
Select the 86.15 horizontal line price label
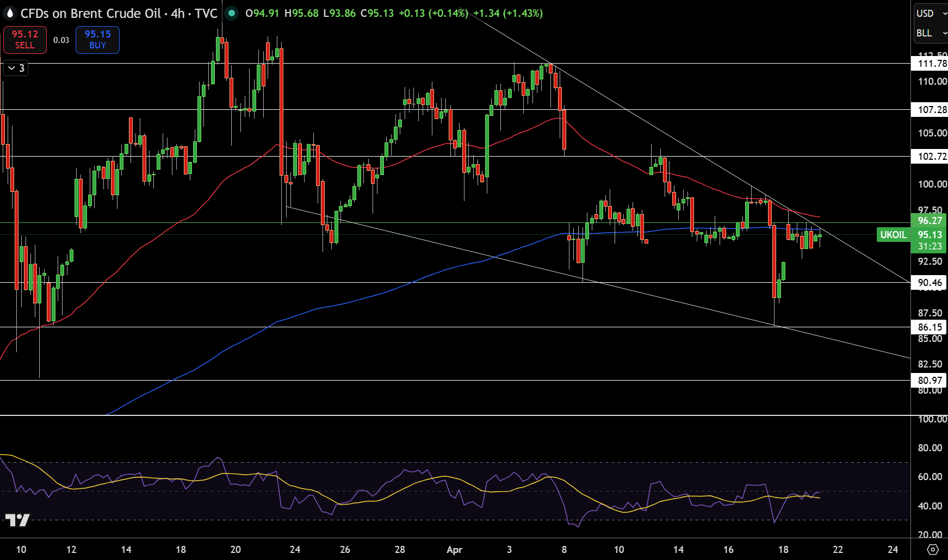930,327
